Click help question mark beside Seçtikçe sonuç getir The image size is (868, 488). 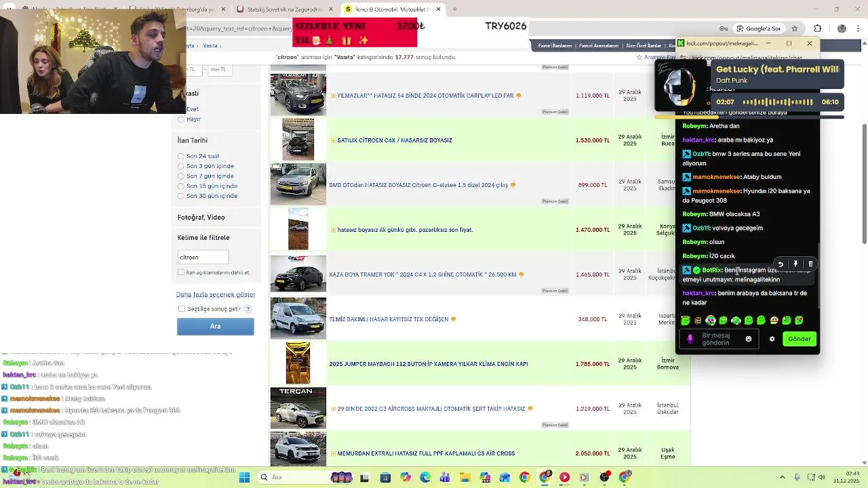click(248, 309)
